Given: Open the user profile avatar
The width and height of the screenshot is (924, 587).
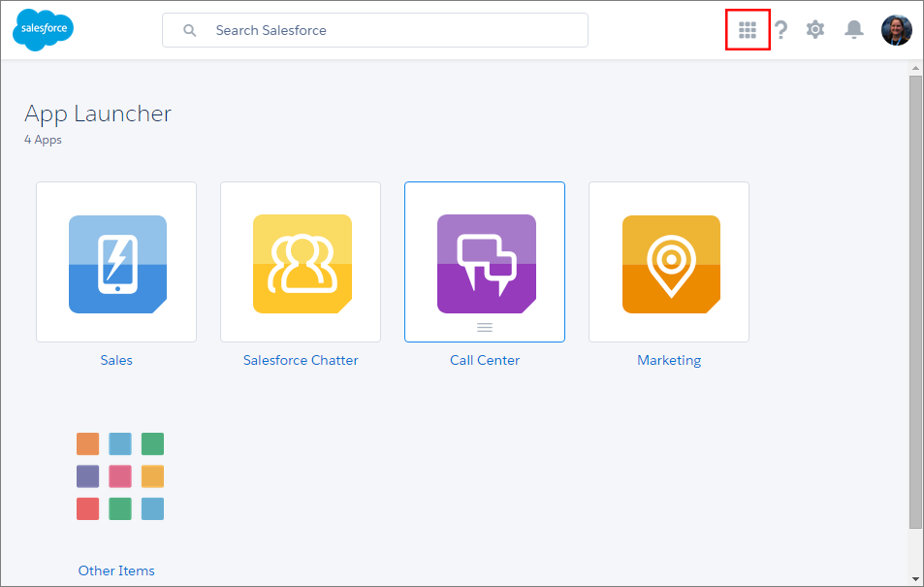Looking at the screenshot, I should [x=896, y=30].
